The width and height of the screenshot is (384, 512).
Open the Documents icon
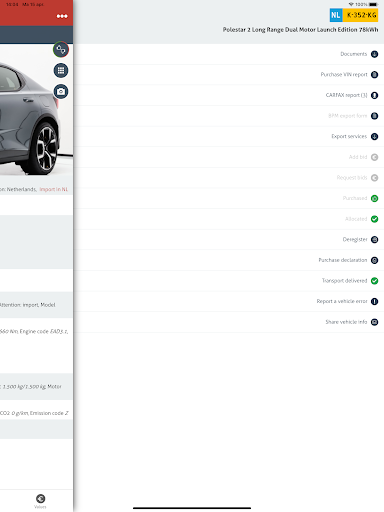(x=374, y=54)
